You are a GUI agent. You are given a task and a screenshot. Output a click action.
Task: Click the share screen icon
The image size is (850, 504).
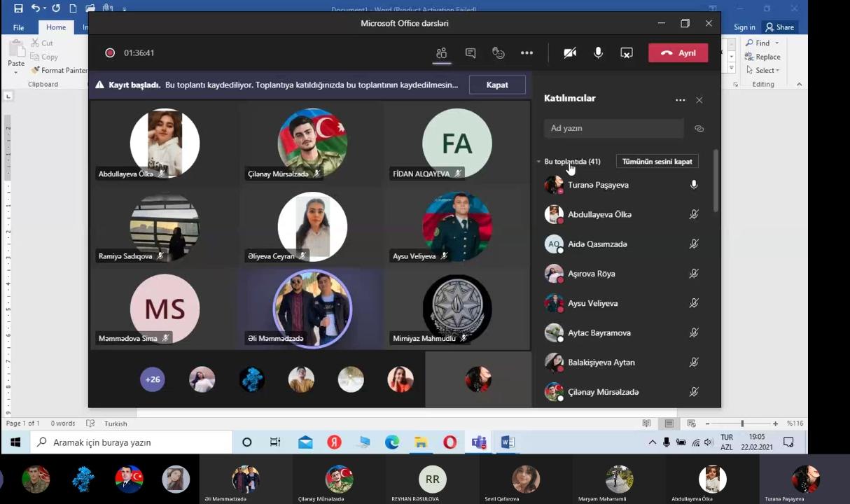627,53
